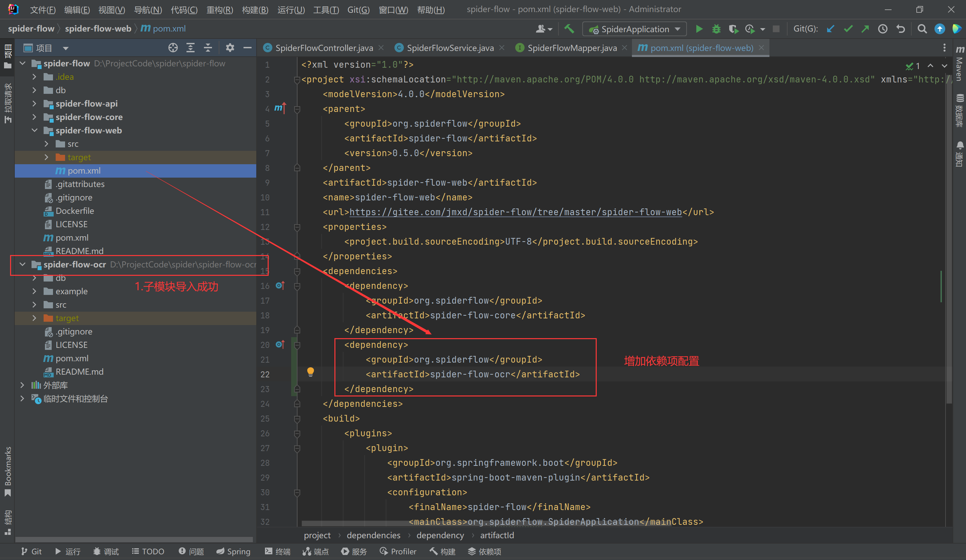This screenshot has width=966, height=560.
Task: Close the pom.xml (spider-flow-web) tab
Action: click(761, 48)
